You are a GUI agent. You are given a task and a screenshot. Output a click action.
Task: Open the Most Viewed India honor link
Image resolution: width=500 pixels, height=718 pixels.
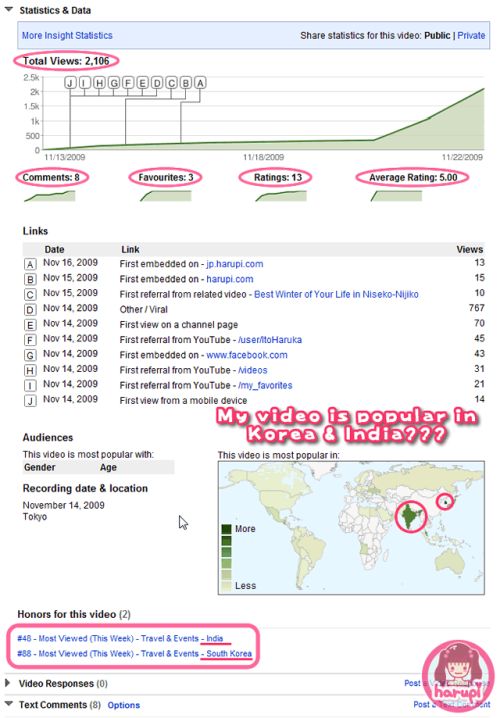120,638
